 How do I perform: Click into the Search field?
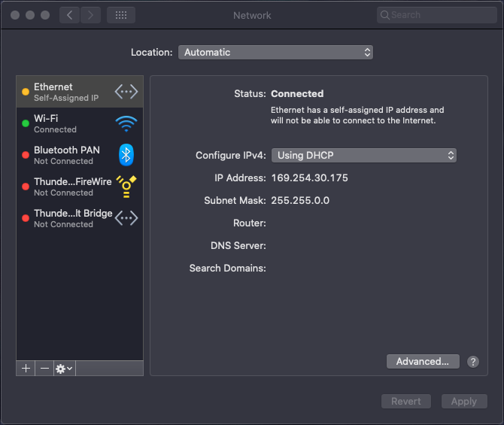[x=437, y=15]
